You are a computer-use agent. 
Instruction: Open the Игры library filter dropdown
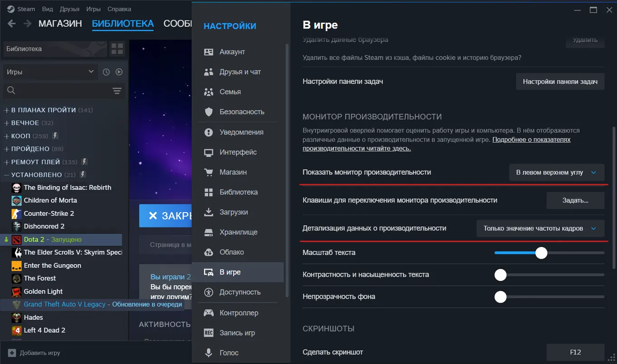tap(50, 72)
